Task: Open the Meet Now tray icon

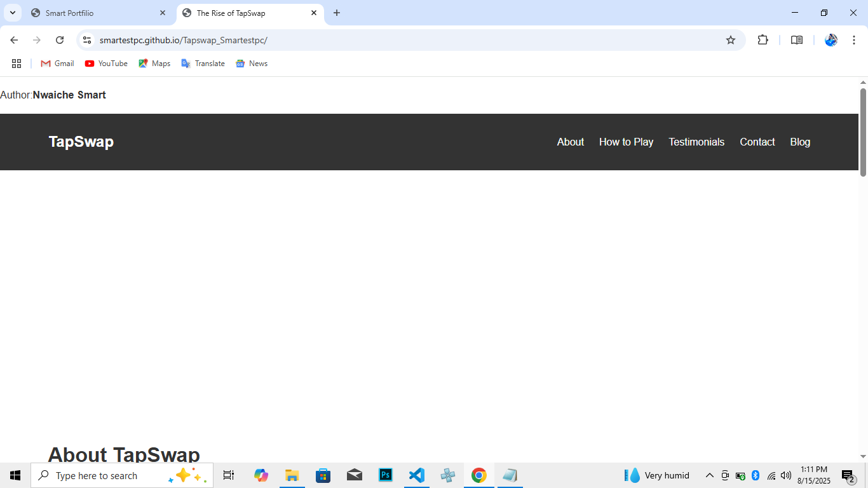Action: (x=725, y=475)
